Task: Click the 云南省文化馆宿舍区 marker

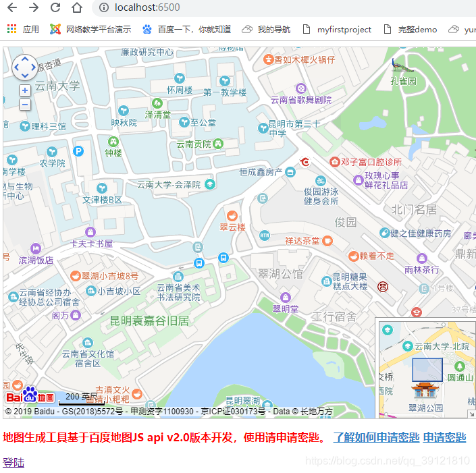Action: (87, 343)
